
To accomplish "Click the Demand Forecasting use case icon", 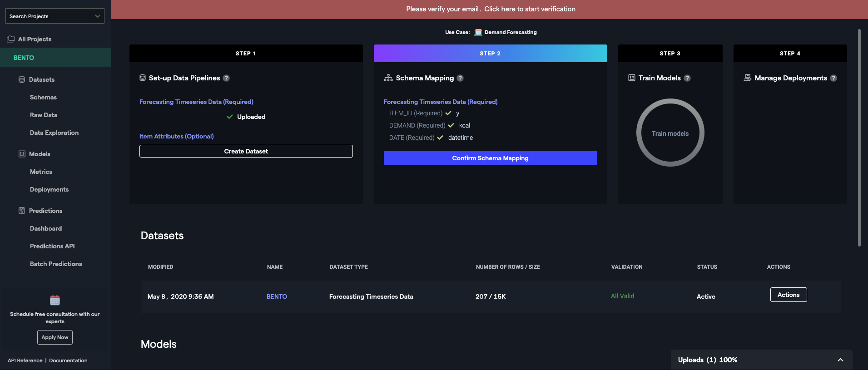I will (x=478, y=32).
